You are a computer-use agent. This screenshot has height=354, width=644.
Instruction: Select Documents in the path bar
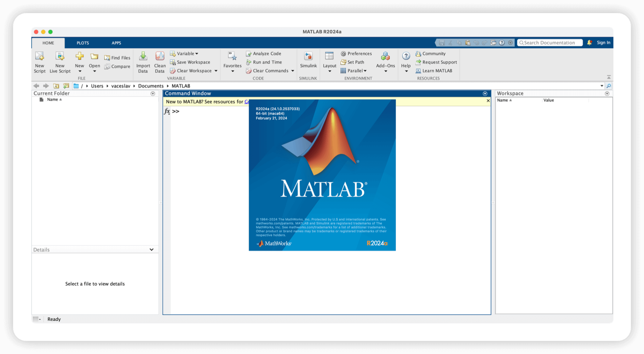[x=150, y=86]
